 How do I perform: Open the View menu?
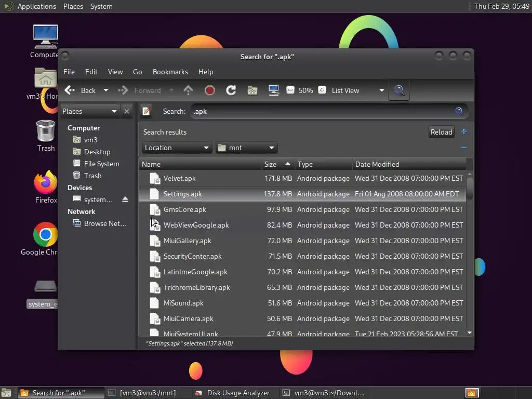pyautogui.click(x=115, y=72)
